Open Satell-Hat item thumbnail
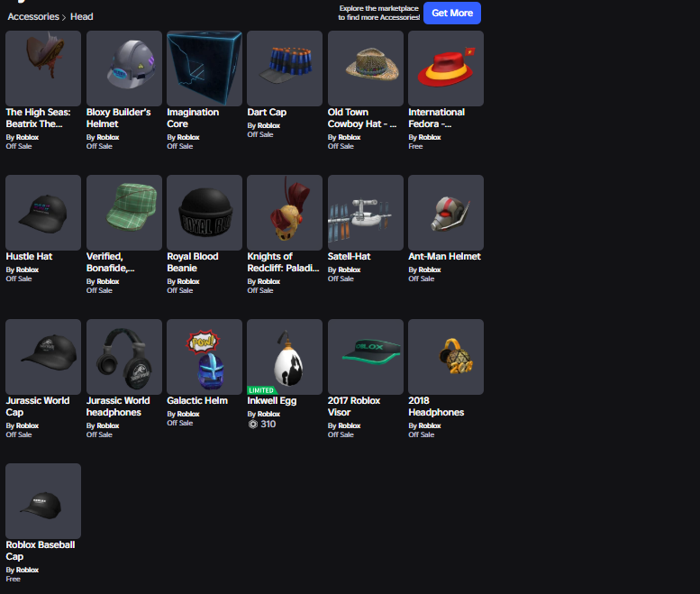Screen dimensions: 700x594 click(366, 213)
